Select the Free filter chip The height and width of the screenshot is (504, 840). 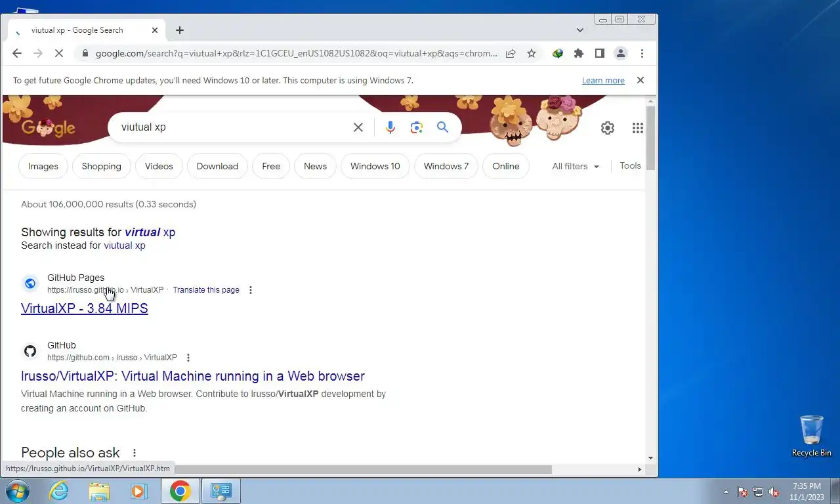(271, 166)
